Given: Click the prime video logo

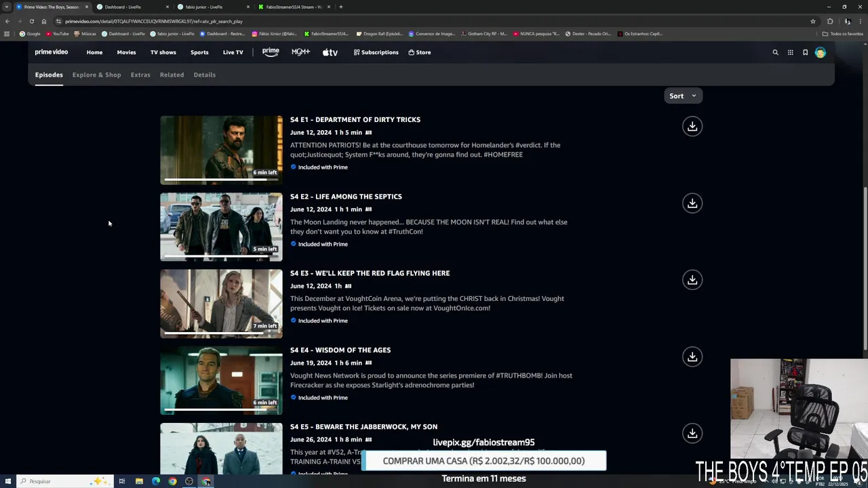Looking at the screenshot, I should (52, 52).
